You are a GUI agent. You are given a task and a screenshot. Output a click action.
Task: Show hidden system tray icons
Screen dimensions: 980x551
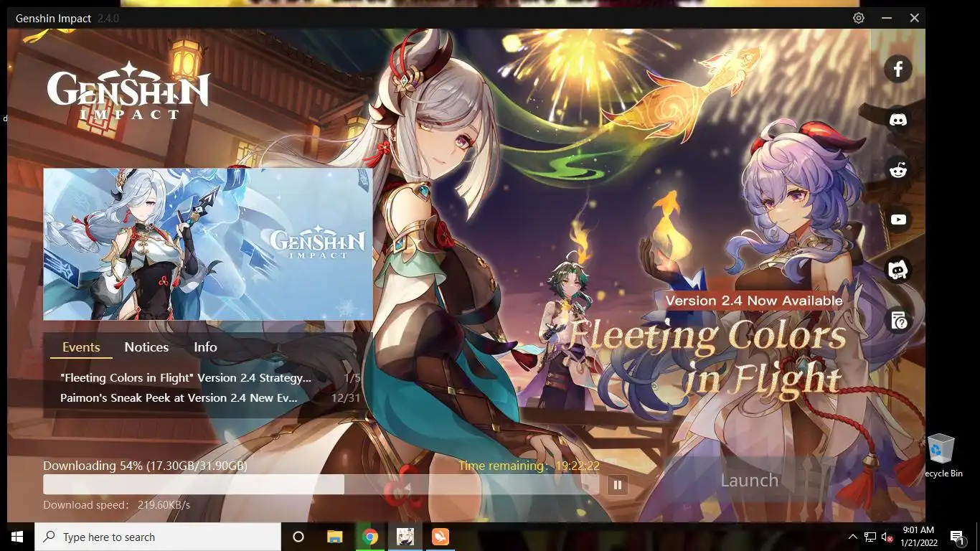[x=853, y=537]
